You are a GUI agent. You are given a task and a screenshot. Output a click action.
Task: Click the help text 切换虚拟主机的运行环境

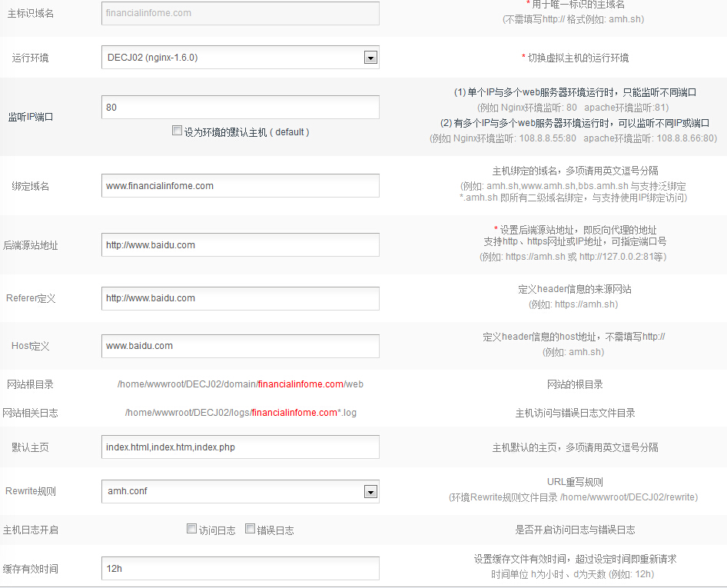point(575,58)
